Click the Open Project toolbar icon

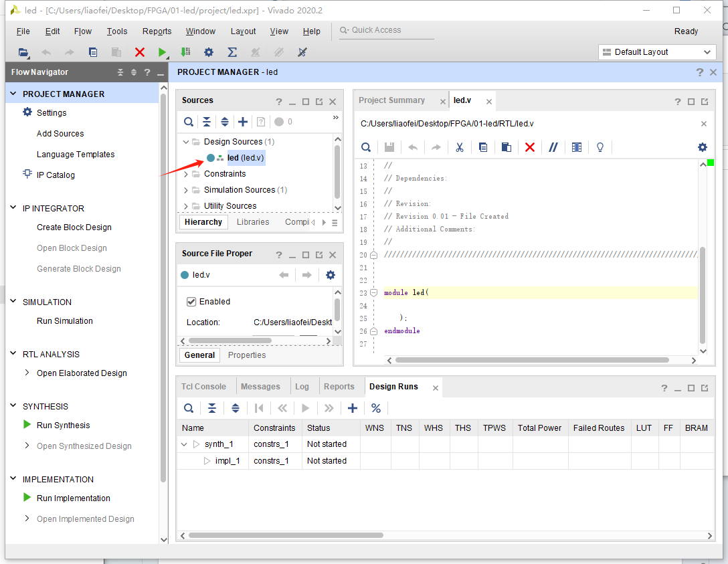click(23, 52)
